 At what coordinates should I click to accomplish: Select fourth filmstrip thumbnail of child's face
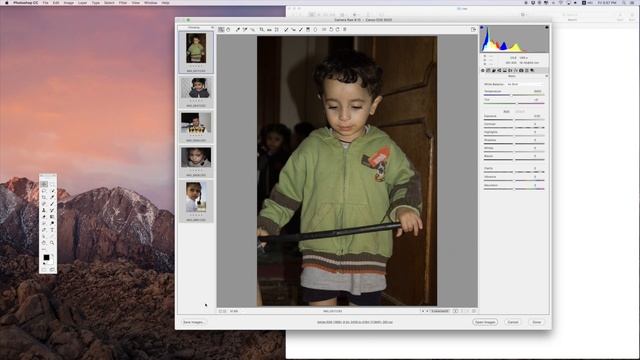(x=196, y=157)
